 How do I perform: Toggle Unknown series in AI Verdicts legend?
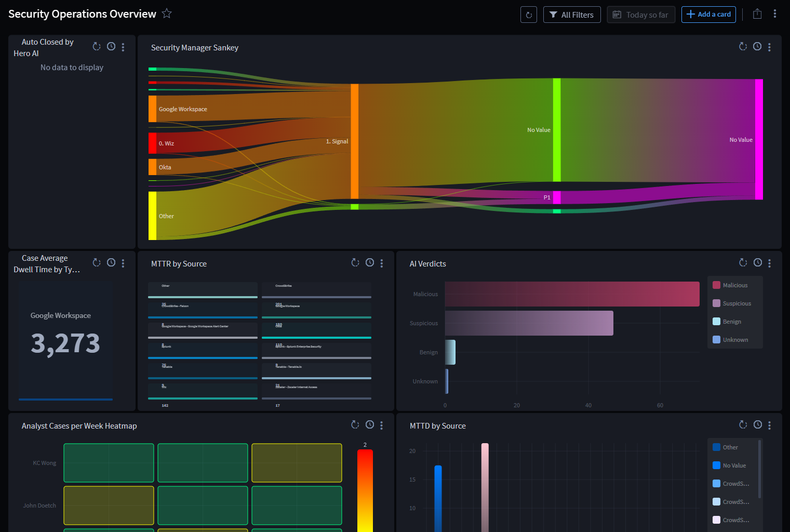[731, 340]
